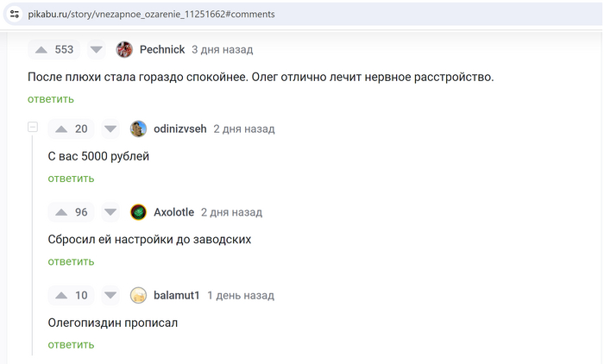
Task: Downvote balamut1's comment
Action: [110, 295]
